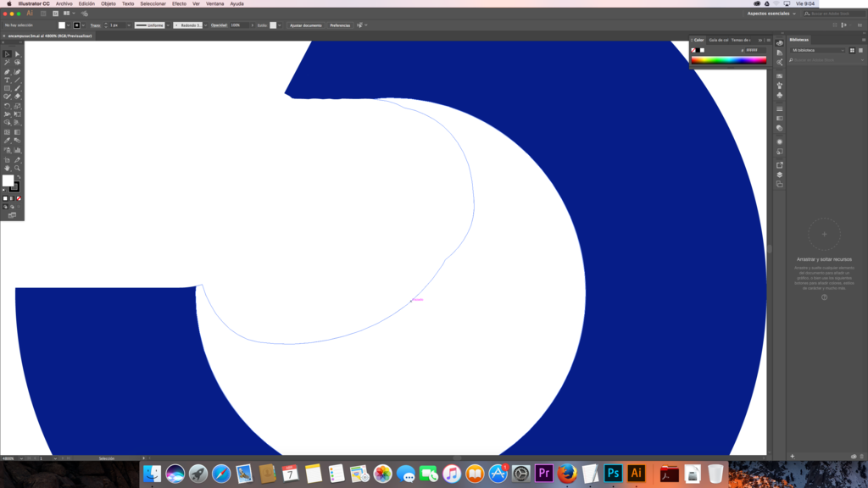Pick a hue from the color spectrum bar
This screenshot has height=488, width=868.
click(x=728, y=60)
